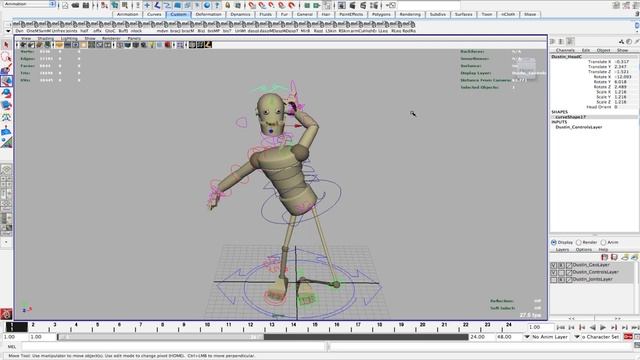Open the No Anim Layer dropdown arrow

[527, 337]
